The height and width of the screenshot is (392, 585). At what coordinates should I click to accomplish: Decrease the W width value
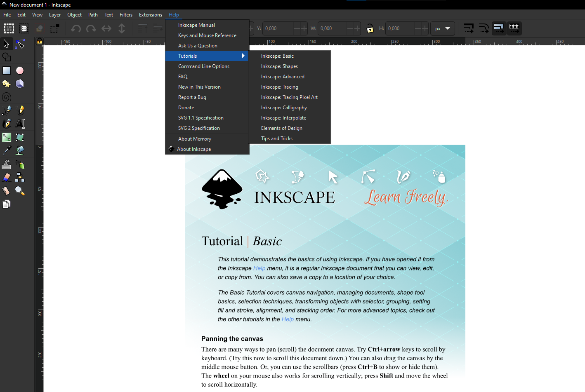(350, 28)
